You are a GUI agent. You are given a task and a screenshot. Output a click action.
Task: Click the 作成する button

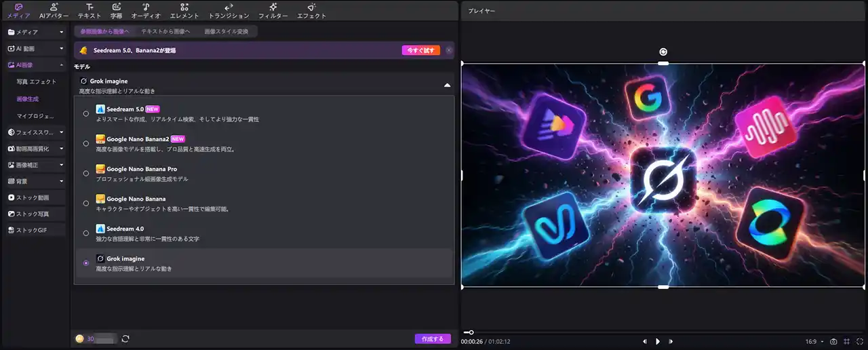point(432,338)
